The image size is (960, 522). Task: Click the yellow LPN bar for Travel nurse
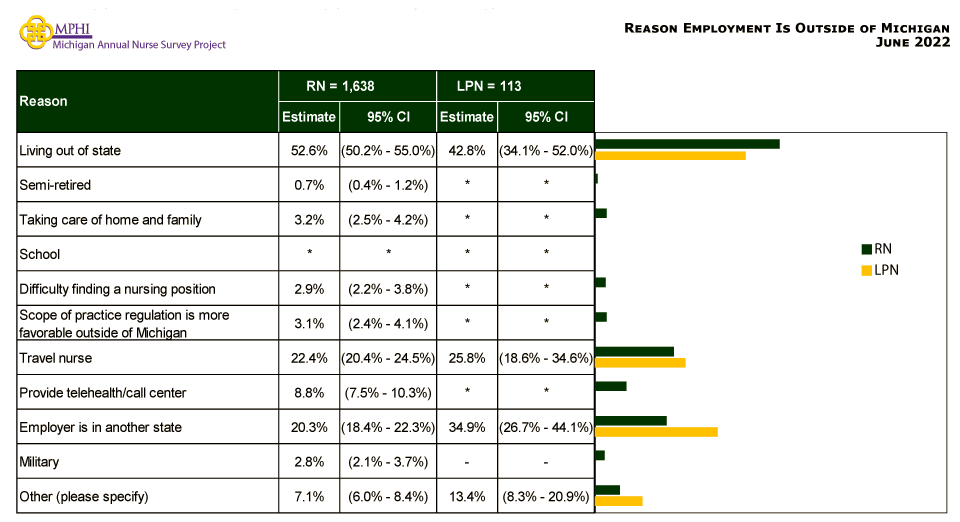640,363
